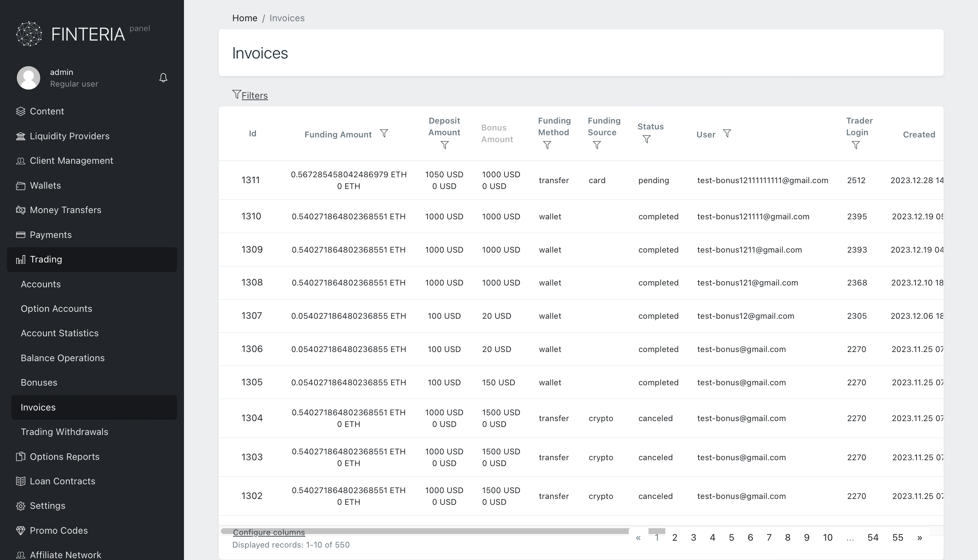
Task: Click the notification bell icon
Action: tap(163, 78)
